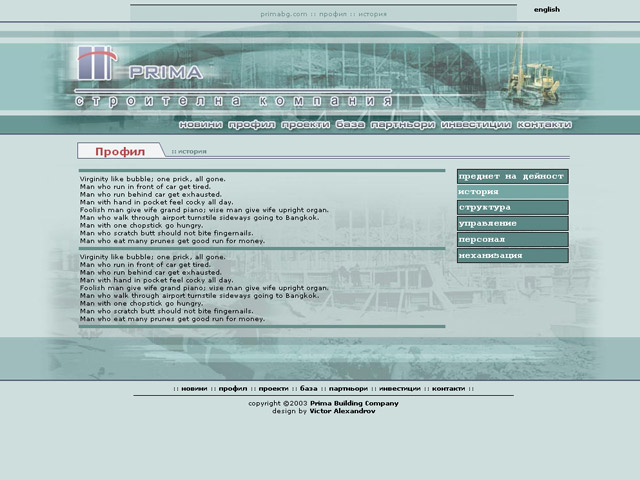The image size is (640, 480).
Task: Open Victor Alexandrov designer link
Action: pos(342,411)
